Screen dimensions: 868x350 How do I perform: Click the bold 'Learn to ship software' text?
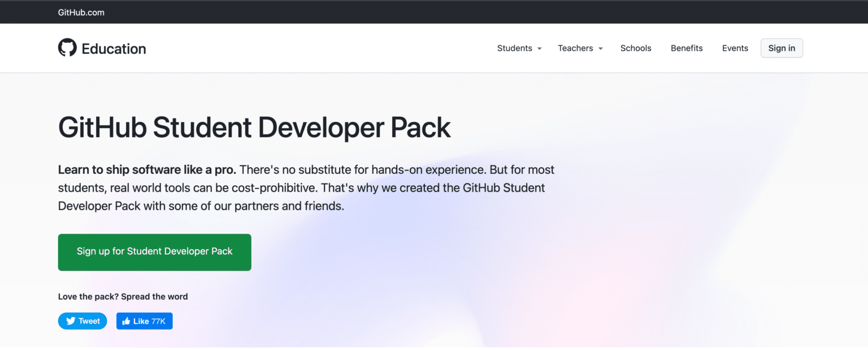(146, 169)
